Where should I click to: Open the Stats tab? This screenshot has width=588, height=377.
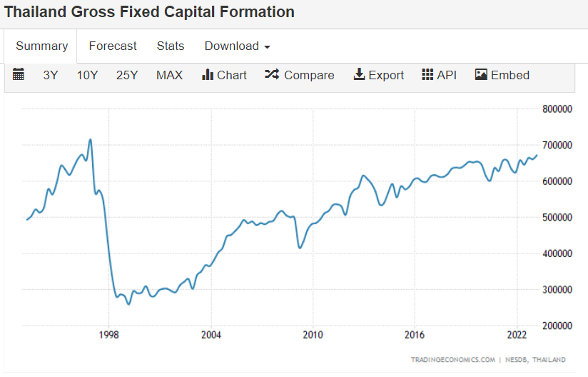tap(171, 46)
